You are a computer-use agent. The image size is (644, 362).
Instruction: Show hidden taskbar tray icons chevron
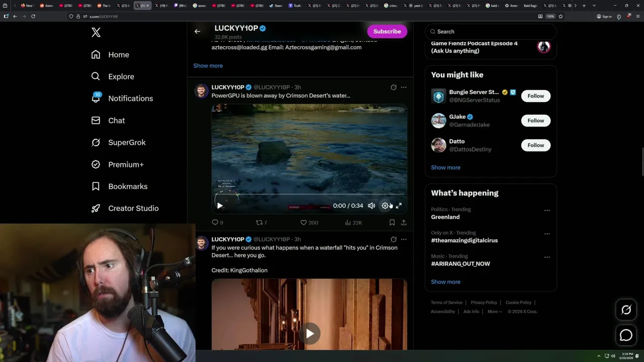click(599, 356)
